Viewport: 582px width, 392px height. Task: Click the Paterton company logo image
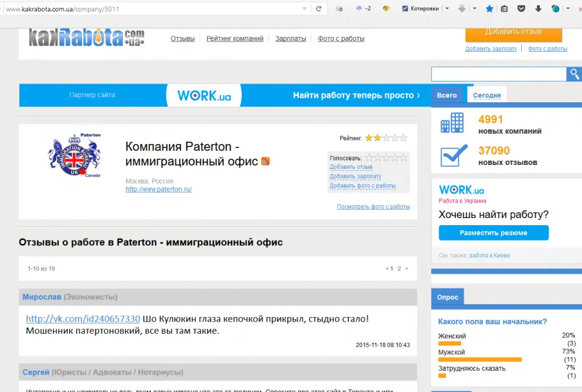click(74, 155)
